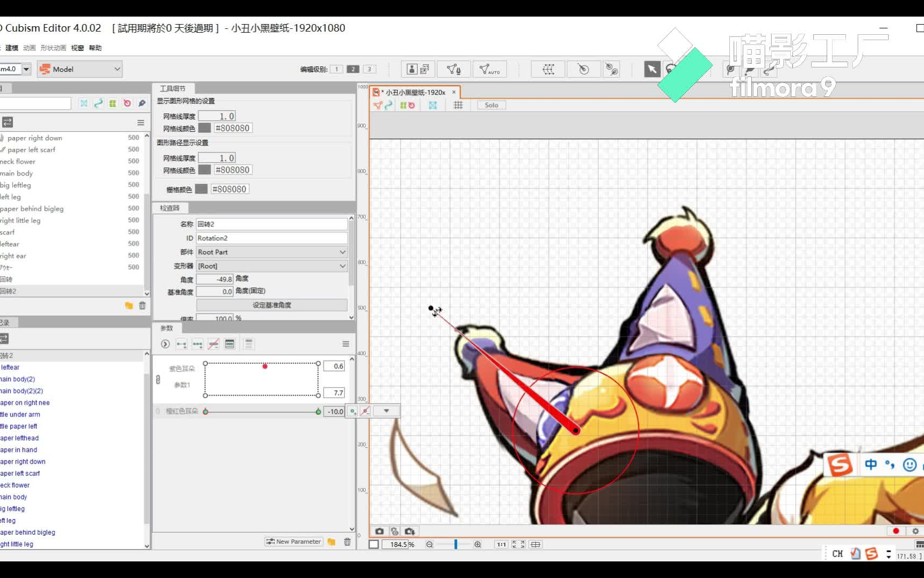
Task: Click the second snapshot icon below canvas
Action: tap(395, 531)
